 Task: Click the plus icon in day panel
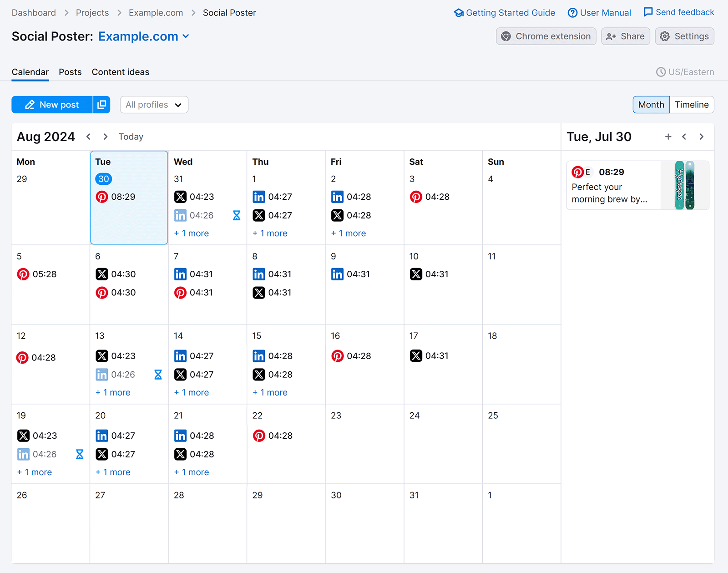(x=668, y=137)
